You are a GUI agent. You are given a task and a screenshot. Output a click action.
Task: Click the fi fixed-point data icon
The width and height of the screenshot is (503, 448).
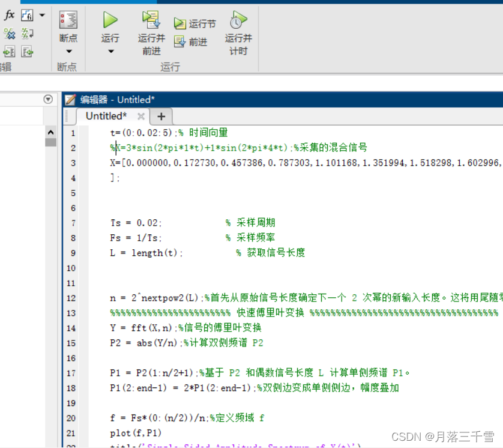tap(27, 15)
